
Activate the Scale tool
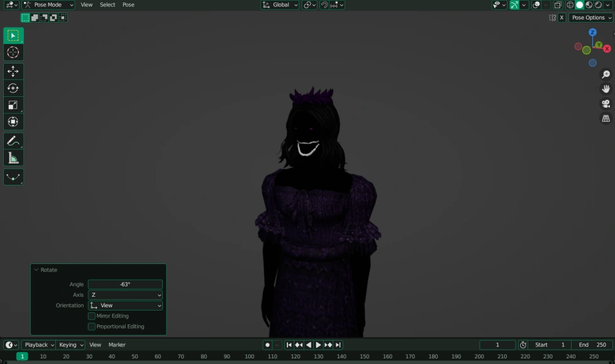[x=13, y=105]
